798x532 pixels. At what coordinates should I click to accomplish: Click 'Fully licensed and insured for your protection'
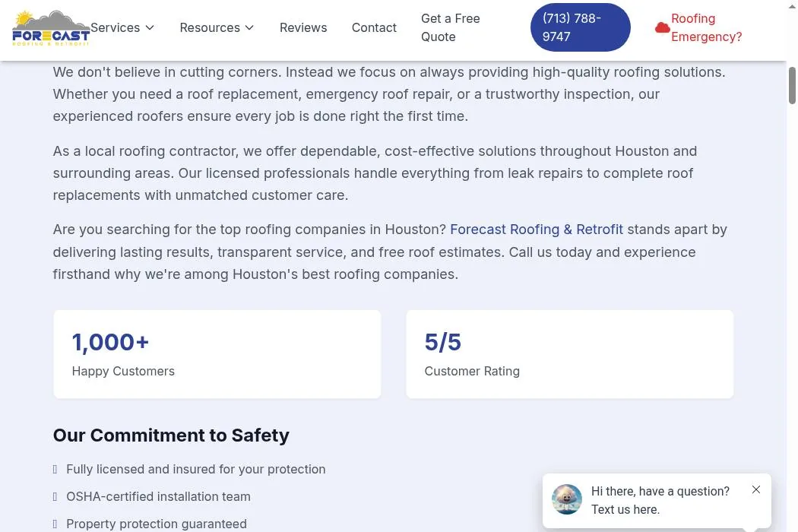click(196, 469)
